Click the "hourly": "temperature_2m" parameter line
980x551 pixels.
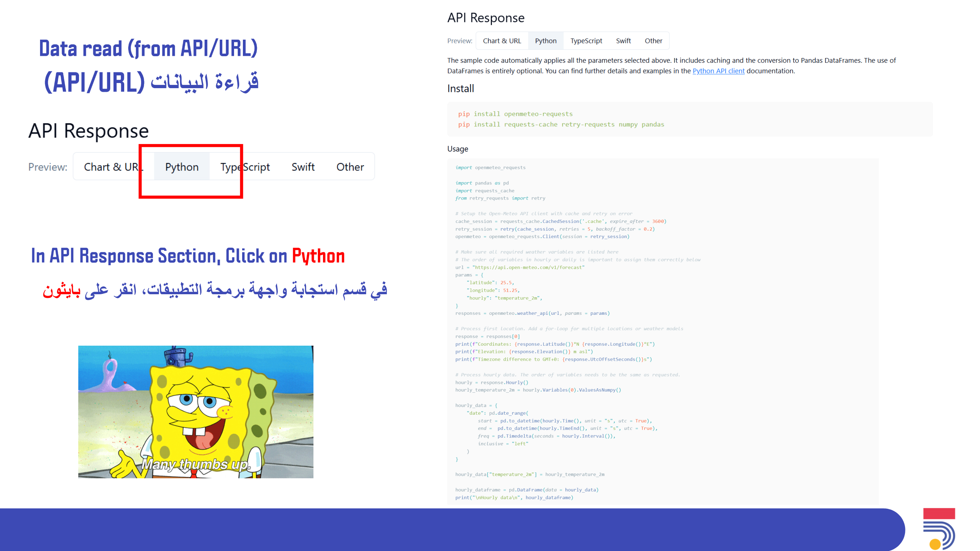505,298
